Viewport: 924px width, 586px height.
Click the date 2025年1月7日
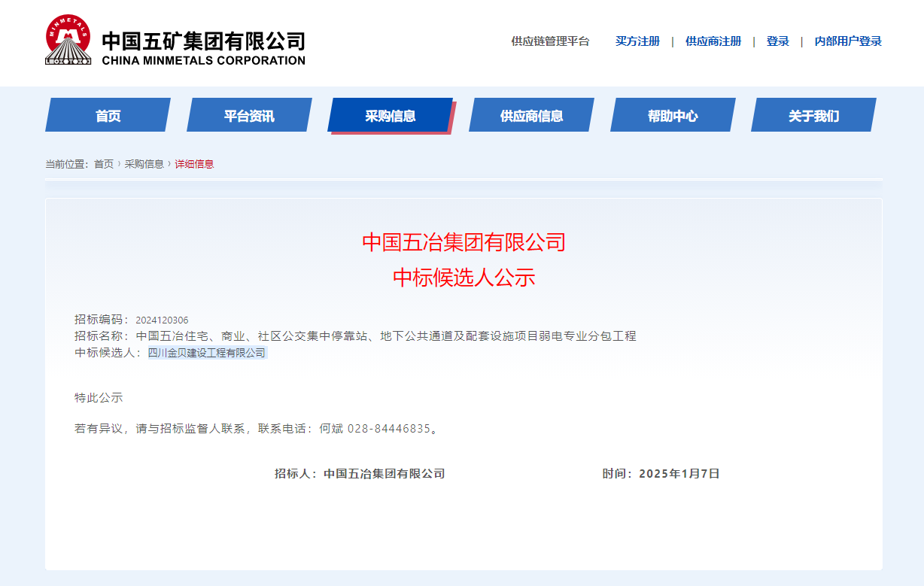coord(679,474)
